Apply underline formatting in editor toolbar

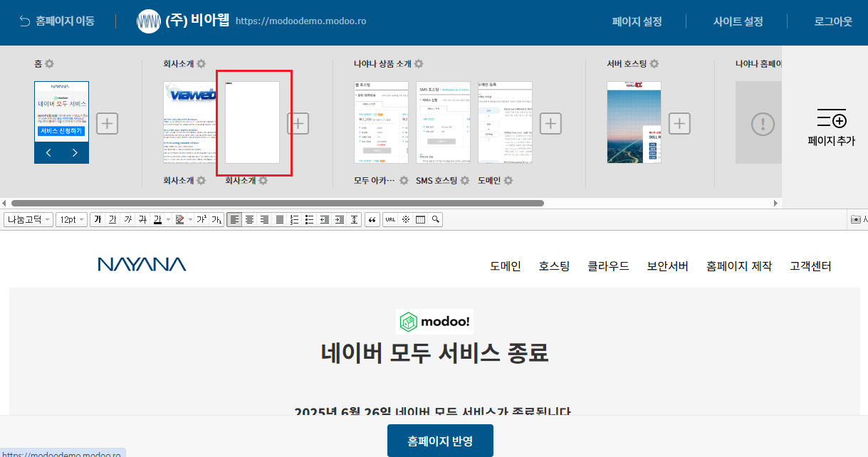(113, 219)
